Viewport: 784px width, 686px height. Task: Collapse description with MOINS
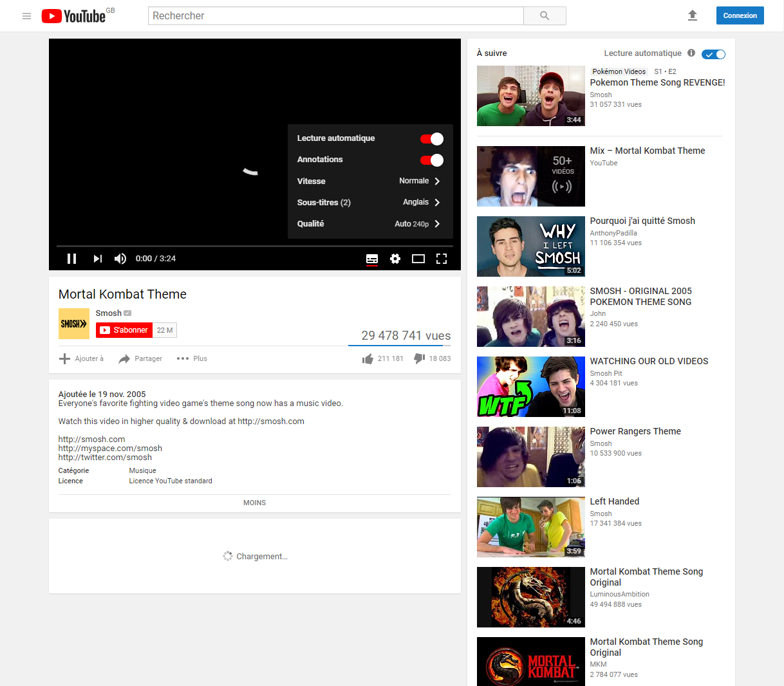pos(254,503)
